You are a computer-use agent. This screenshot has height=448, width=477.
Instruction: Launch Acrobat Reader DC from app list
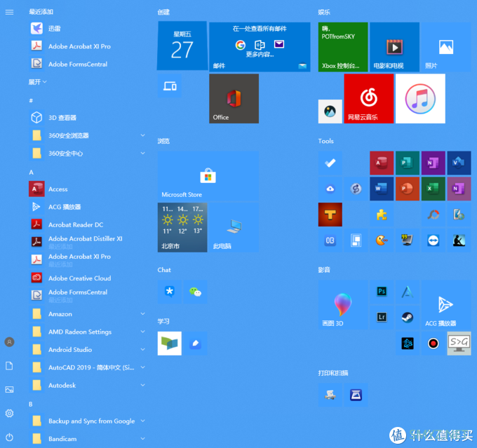pyautogui.click(x=88, y=224)
